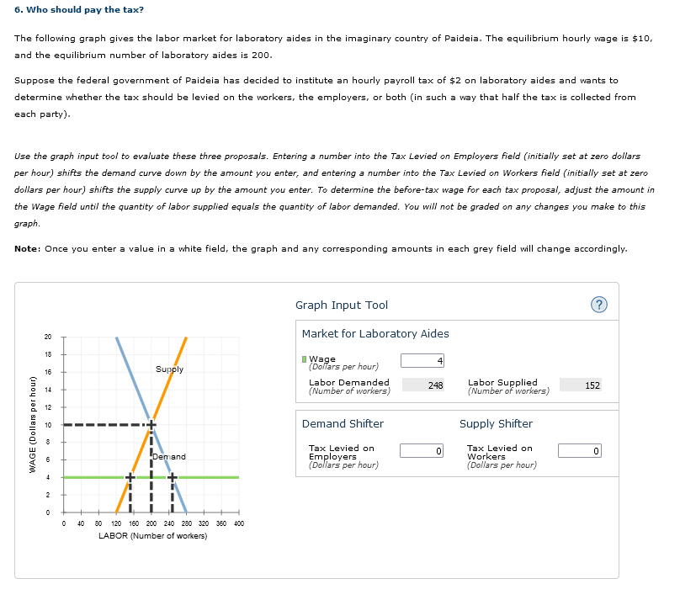Open the Graph Input Tool help icon
The width and height of the screenshot is (680, 616).
tap(598, 305)
